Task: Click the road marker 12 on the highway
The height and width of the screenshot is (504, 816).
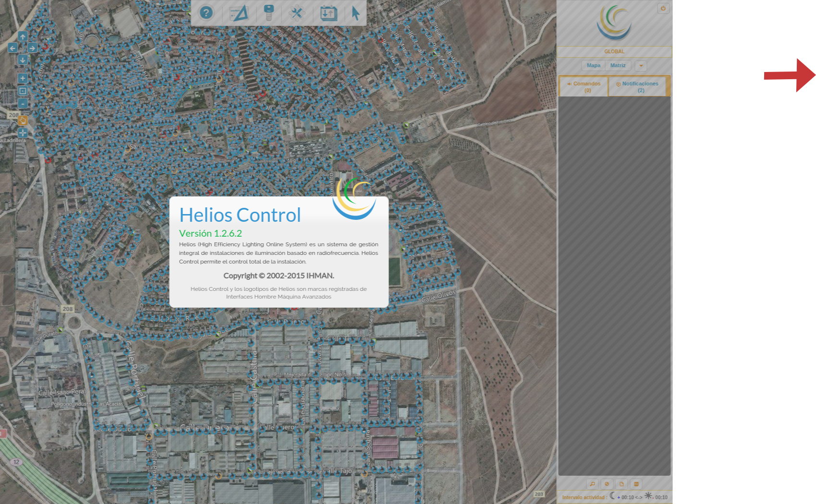Action: coord(17,462)
